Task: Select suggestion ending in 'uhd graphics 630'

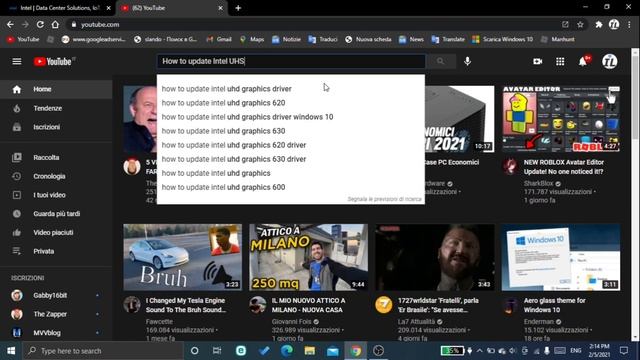Action: coord(291,131)
